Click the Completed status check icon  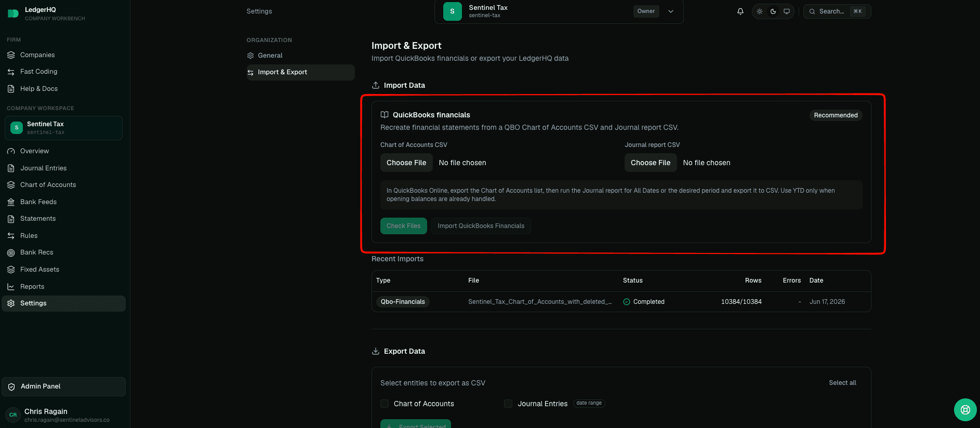click(627, 302)
